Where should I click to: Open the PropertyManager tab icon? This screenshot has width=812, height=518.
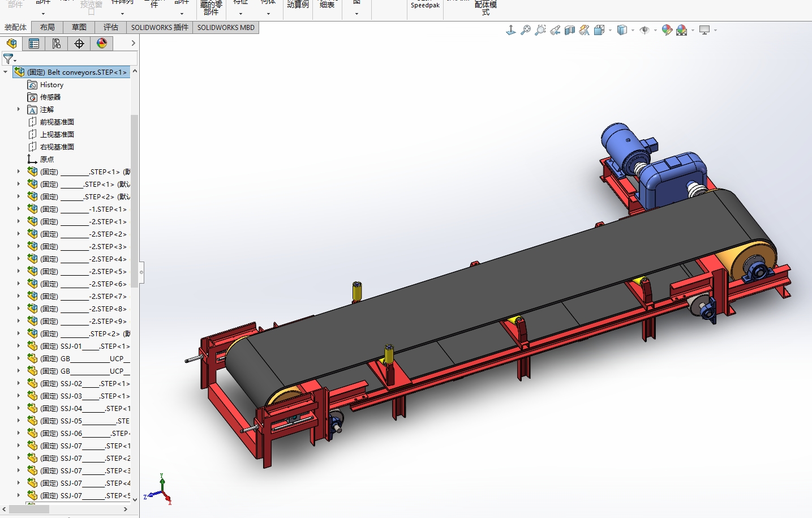point(34,44)
